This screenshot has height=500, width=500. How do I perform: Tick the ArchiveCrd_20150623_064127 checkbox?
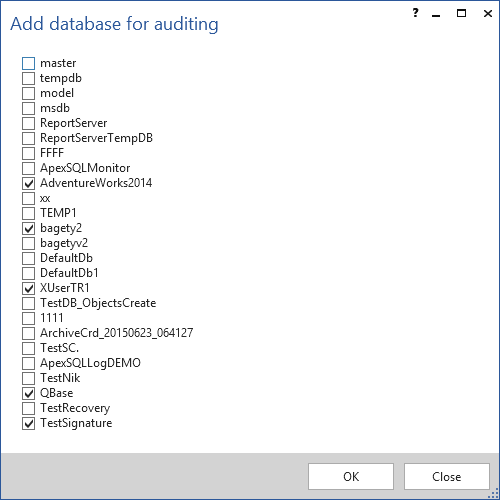pyautogui.click(x=28, y=333)
